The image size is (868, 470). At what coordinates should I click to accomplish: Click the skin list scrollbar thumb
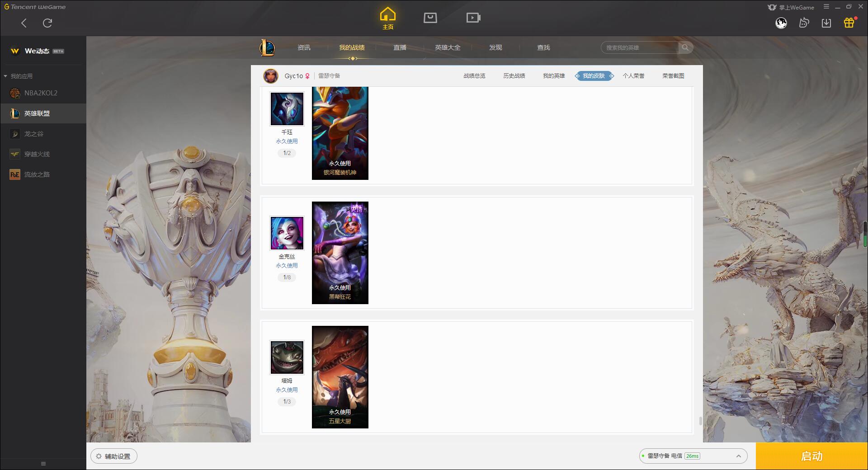click(x=700, y=421)
